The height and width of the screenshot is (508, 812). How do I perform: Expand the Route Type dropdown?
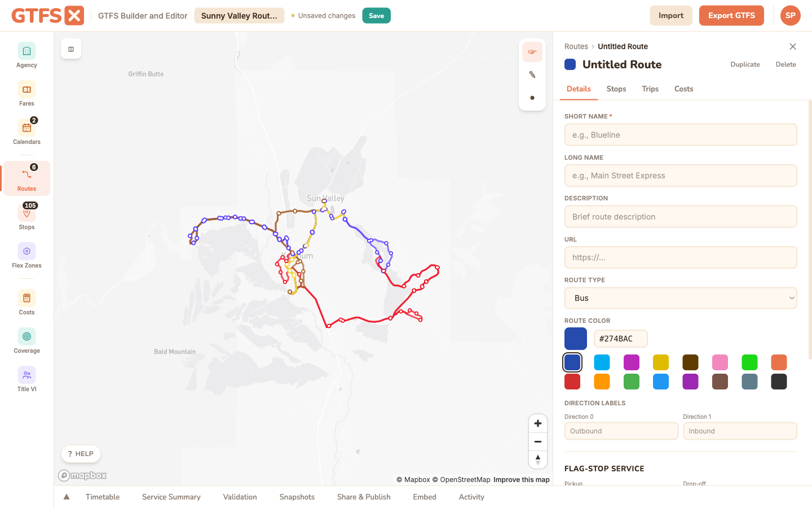point(681,298)
